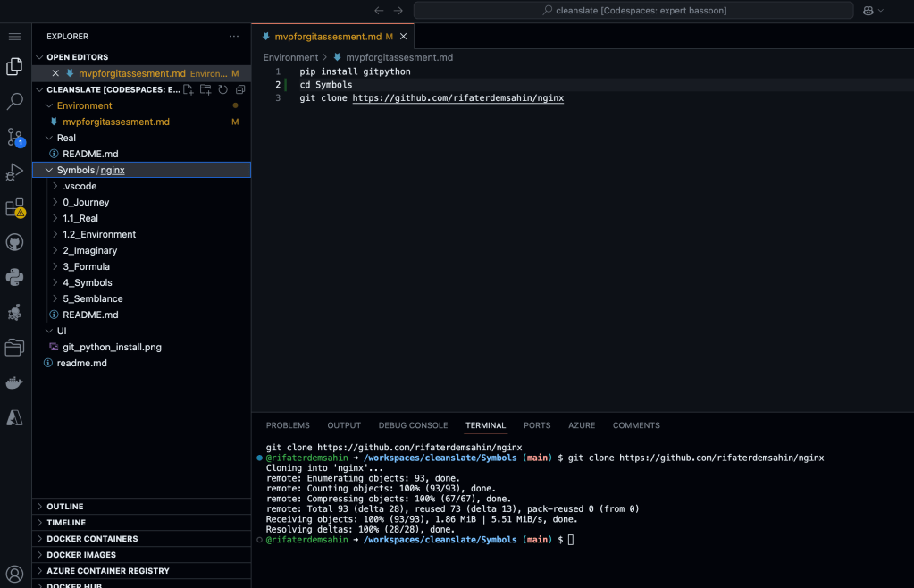Expand the 3_Formula folder
Image resolution: width=914 pixels, height=588 pixels.
point(55,266)
